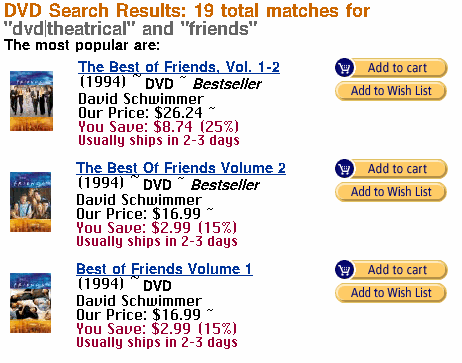Open The Best of Friends, Vol. 1-2 title link
Image resolution: width=462 pixels, height=363 pixels.
[x=179, y=67]
